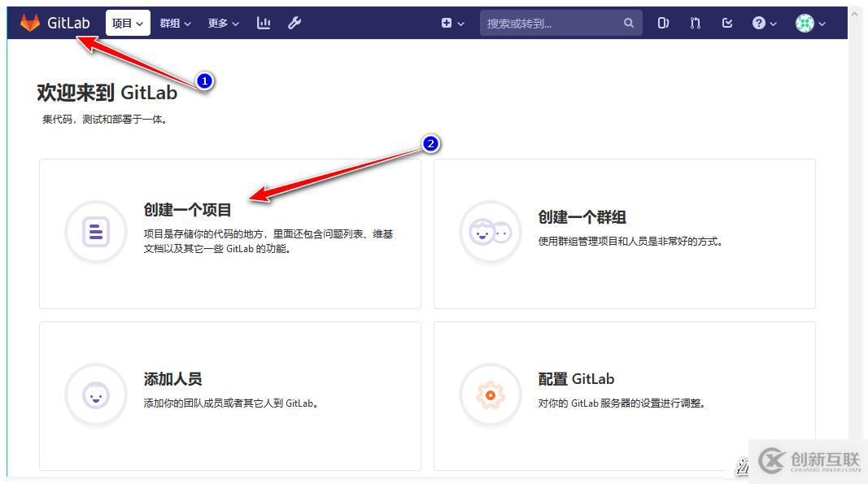Click the search magnifier icon
This screenshot has width=868, height=484.
coord(628,24)
